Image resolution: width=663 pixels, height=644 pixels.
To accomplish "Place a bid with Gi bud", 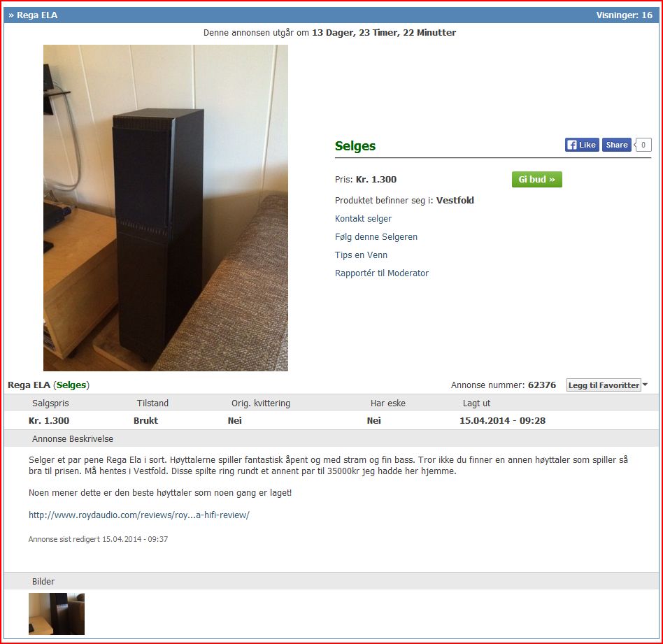I will (536, 179).
